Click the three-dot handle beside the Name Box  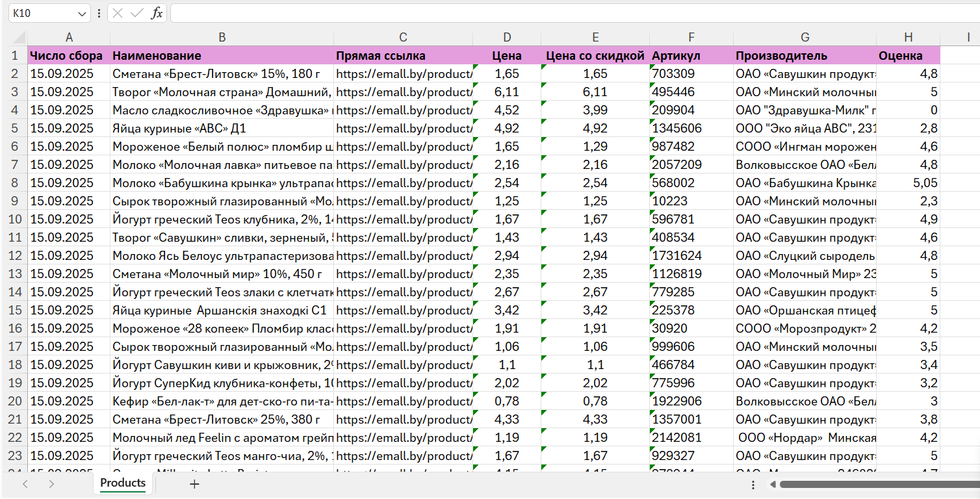pyautogui.click(x=99, y=13)
